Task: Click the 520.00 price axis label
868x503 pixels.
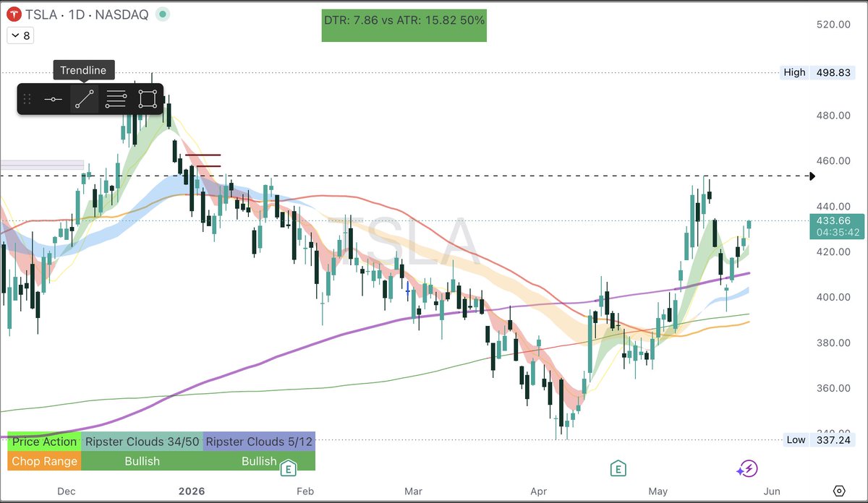Action: 832,24
